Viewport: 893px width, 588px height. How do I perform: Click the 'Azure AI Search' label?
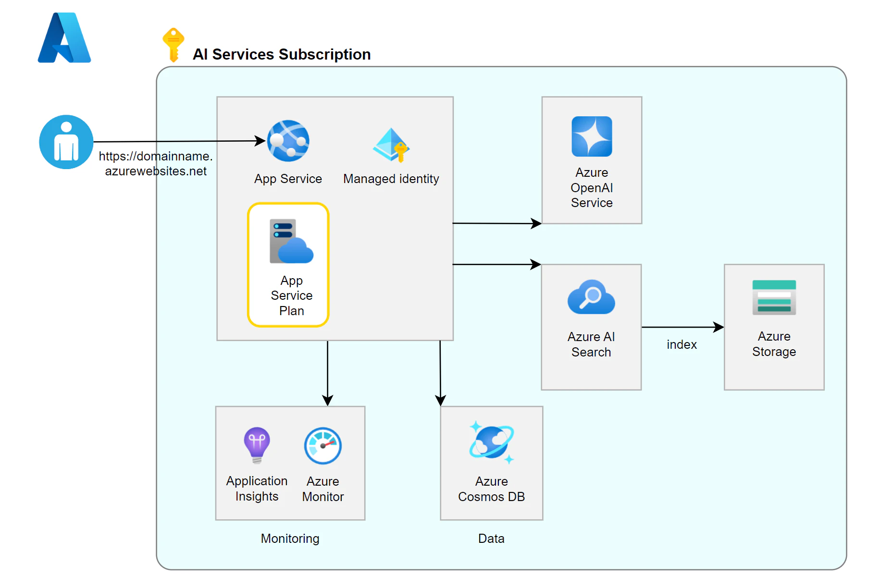point(591,344)
